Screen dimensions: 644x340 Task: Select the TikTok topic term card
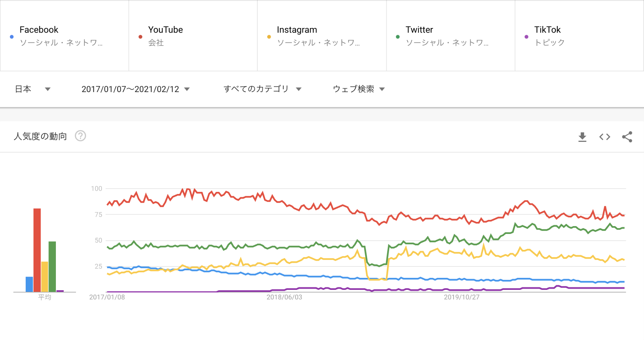579,35
